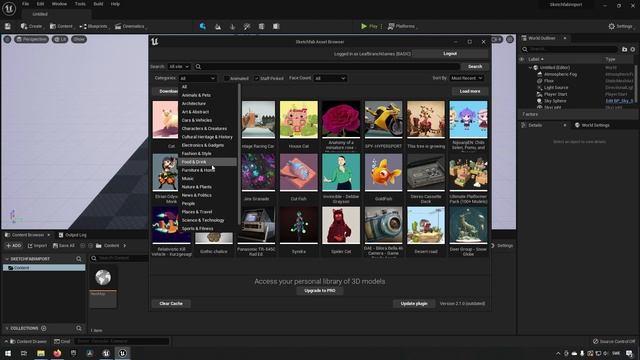Click the World Outliner add folder icon
640x360 pixels.
(624, 49)
